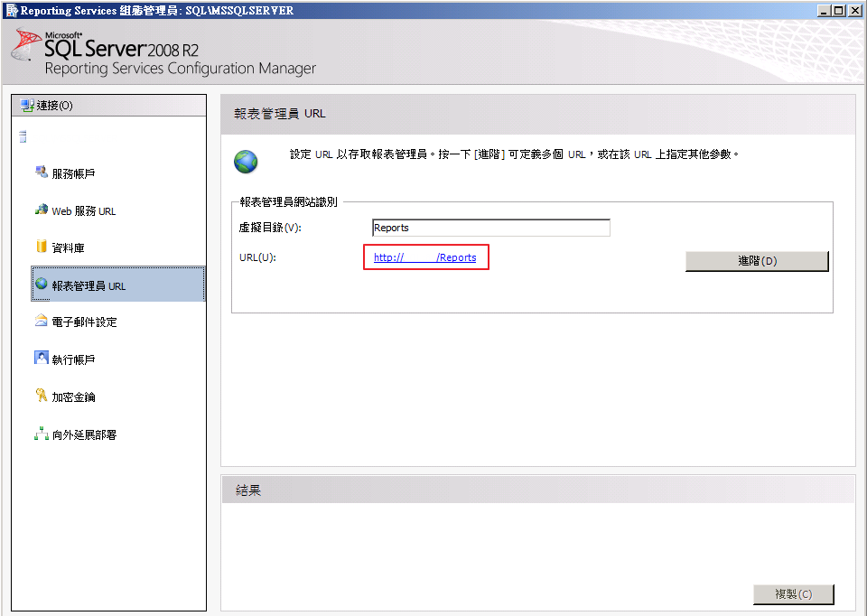
Task: Select Web 服務 URL page
Action: pyautogui.click(x=83, y=211)
